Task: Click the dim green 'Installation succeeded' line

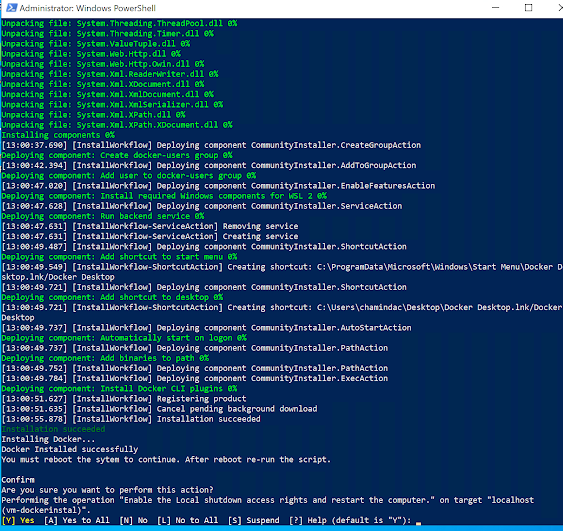Action: click(x=53, y=429)
